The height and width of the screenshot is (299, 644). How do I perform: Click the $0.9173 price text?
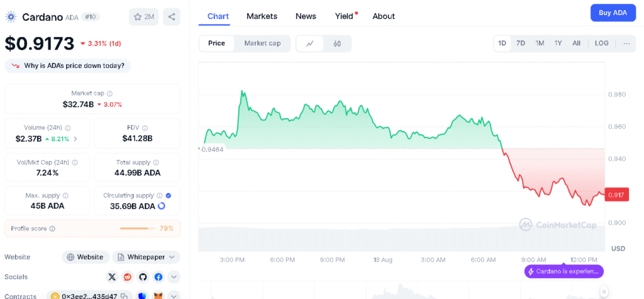(x=40, y=43)
